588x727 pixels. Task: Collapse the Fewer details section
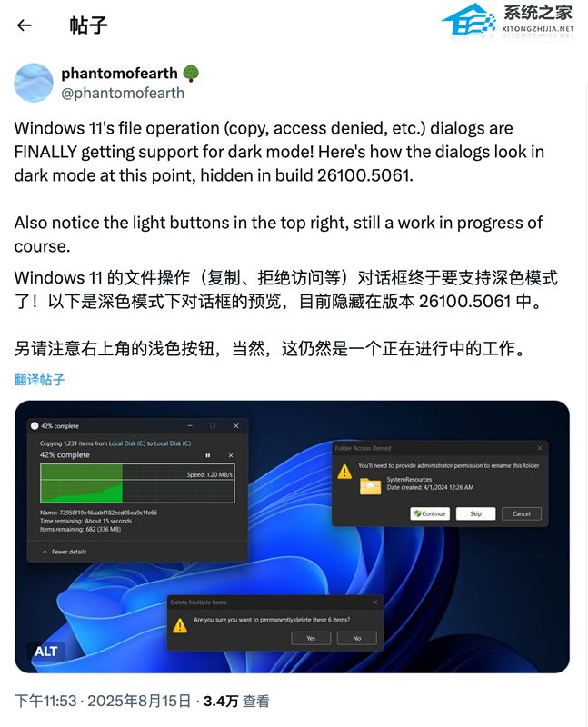pos(65,552)
